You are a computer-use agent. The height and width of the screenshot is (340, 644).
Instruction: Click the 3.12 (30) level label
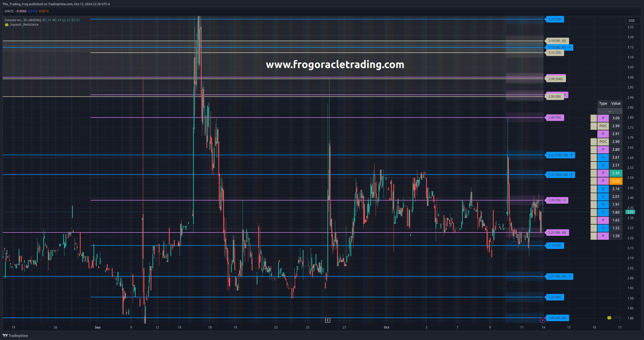(555, 53)
